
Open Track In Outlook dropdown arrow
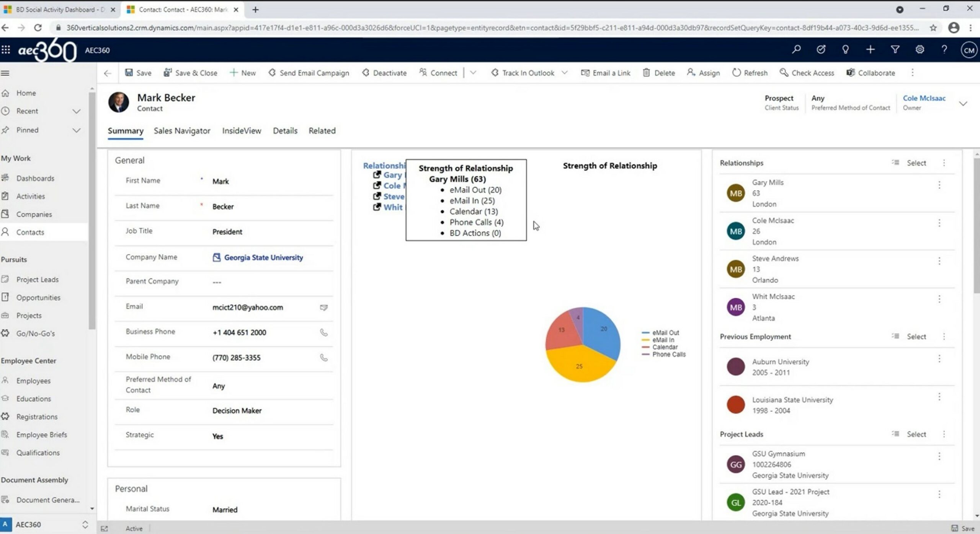click(565, 73)
